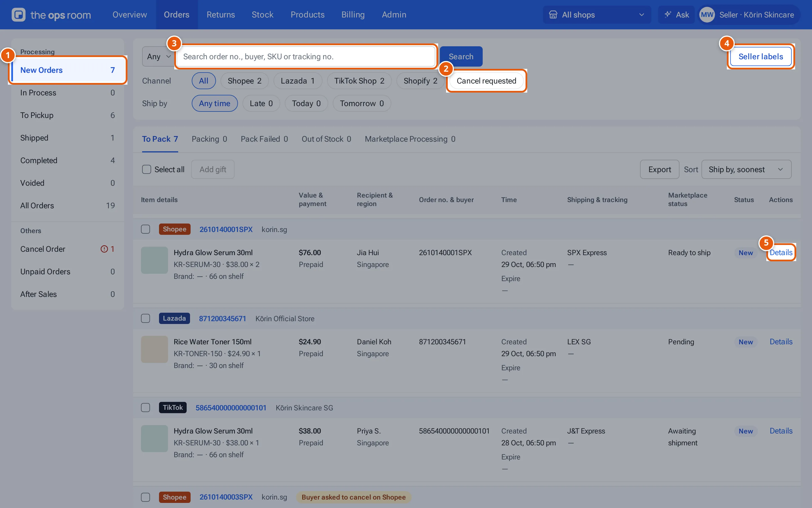Viewport: 812px width, 508px height.
Task: Go to the Overview nav item
Action: click(x=129, y=14)
